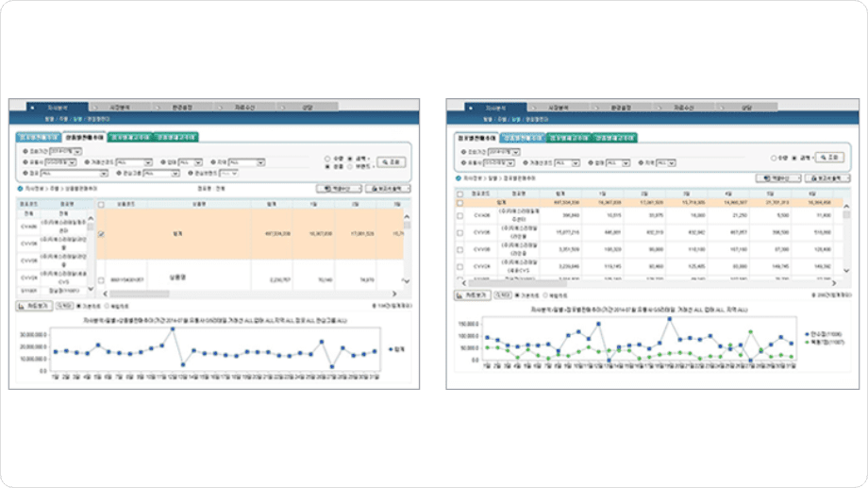Click the chart view icon button above left chart
The height and width of the screenshot is (488, 868).
click(34, 307)
